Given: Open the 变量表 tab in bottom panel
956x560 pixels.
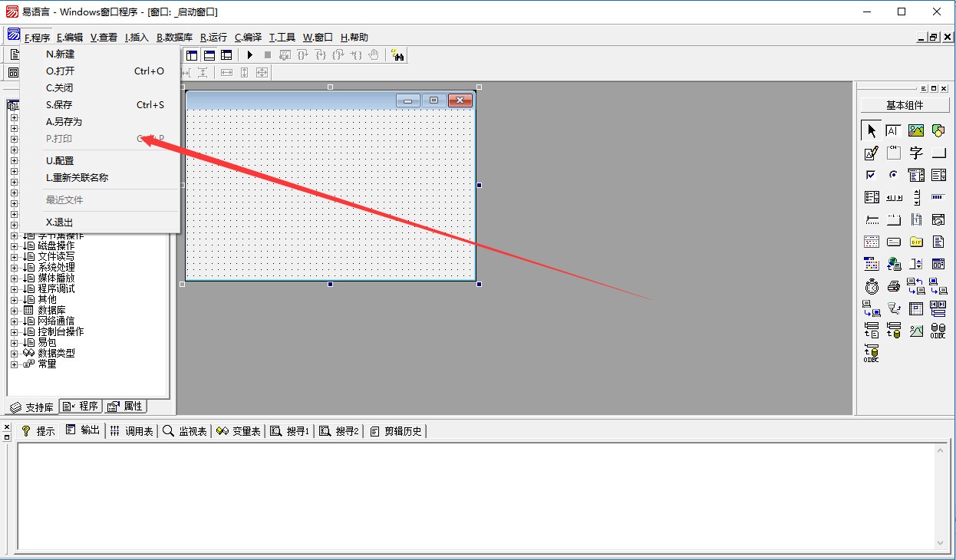Looking at the screenshot, I should [x=239, y=431].
